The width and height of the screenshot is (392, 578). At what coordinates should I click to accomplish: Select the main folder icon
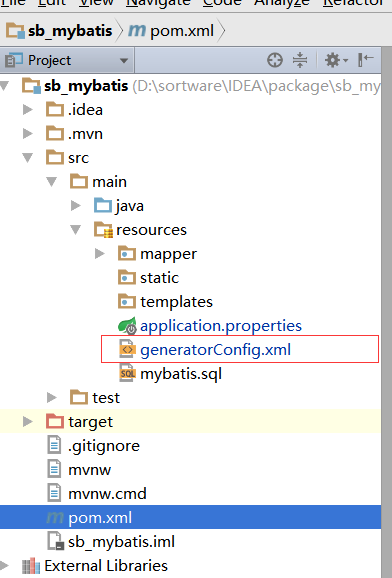(x=79, y=181)
